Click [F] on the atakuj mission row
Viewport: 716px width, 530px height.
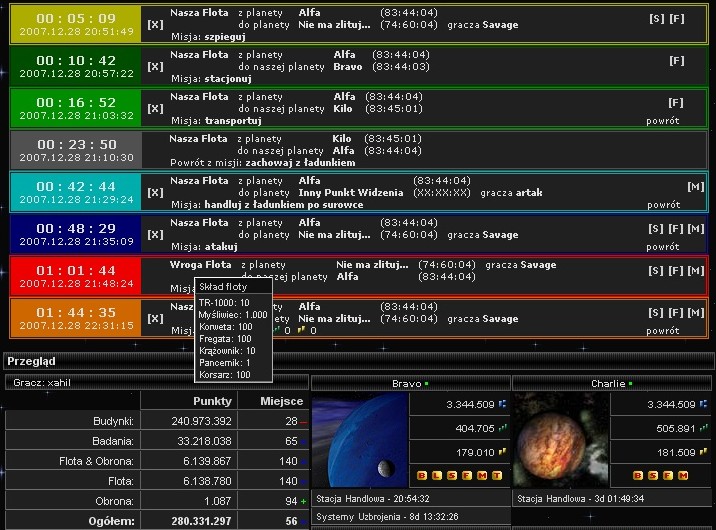[x=676, y=228]
